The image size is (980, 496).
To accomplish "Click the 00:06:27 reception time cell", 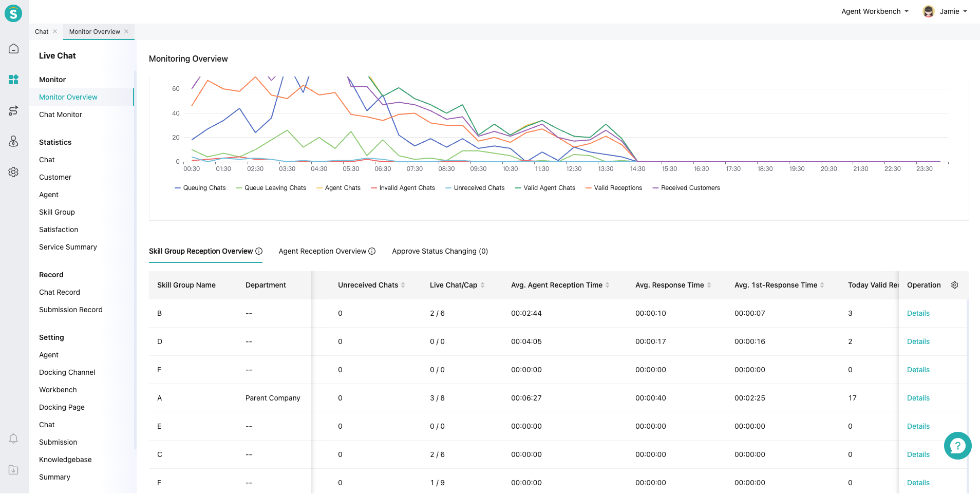I will point(526,398).
